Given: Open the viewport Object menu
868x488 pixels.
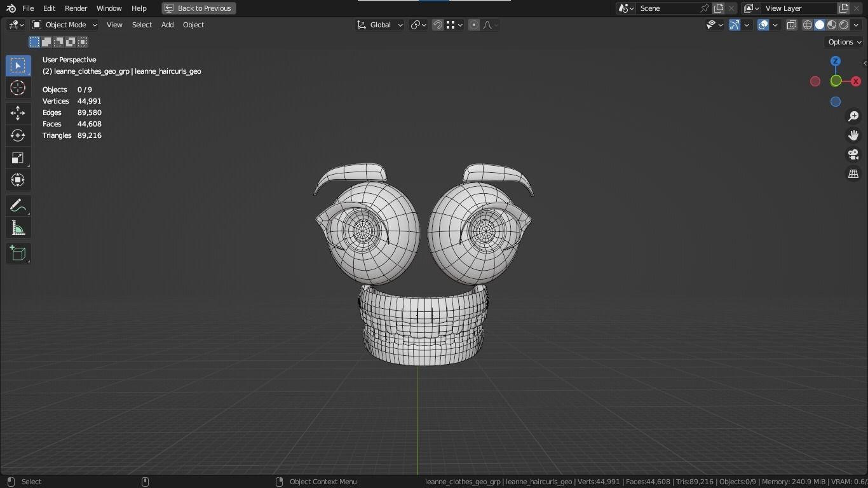Looking at the screenshot, I should point(193,25).
